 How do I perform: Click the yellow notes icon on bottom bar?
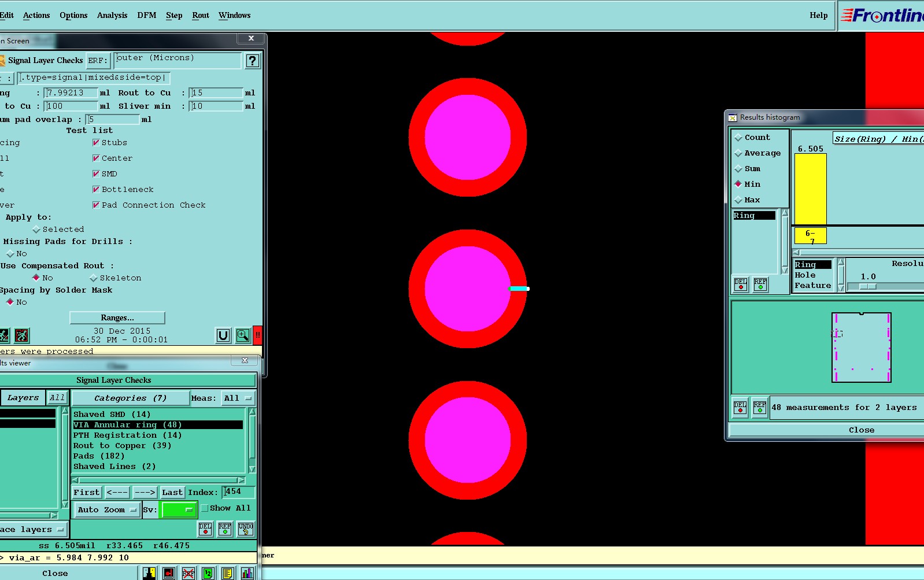[228, 573]
